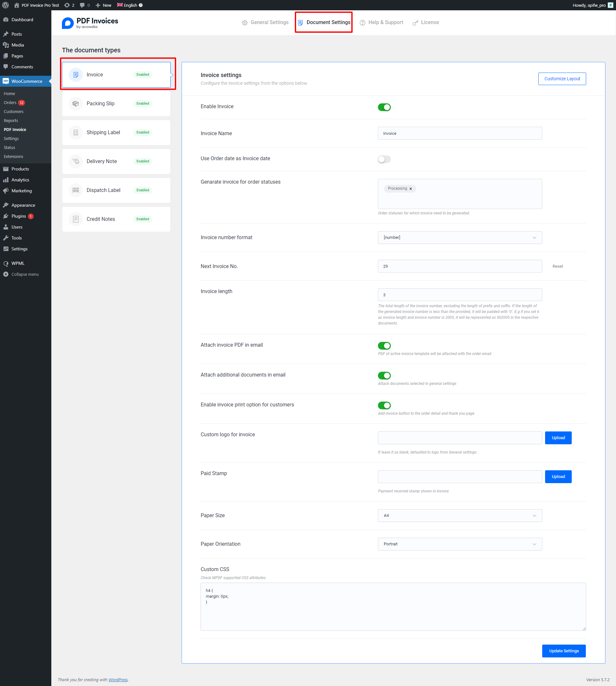
Task: Click the Marketing megaphone icon
Action: tap(6, 191)
